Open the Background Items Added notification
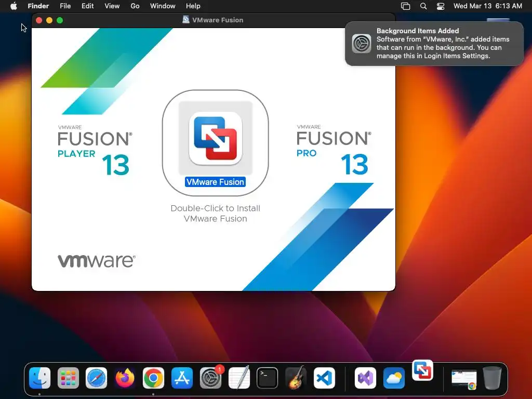The width and height of the screenshot is (532, 399). pyautogui.click(x=434, y=44)
